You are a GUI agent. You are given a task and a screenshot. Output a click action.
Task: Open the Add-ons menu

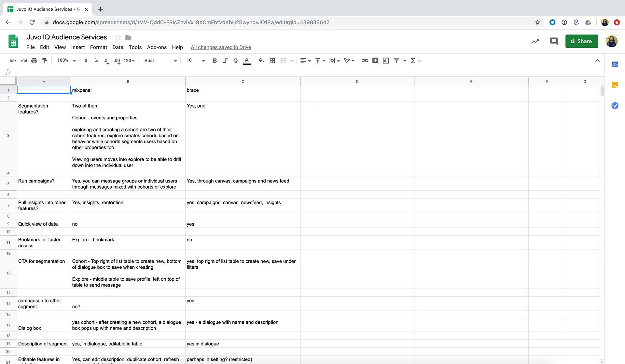pos(157,47)
